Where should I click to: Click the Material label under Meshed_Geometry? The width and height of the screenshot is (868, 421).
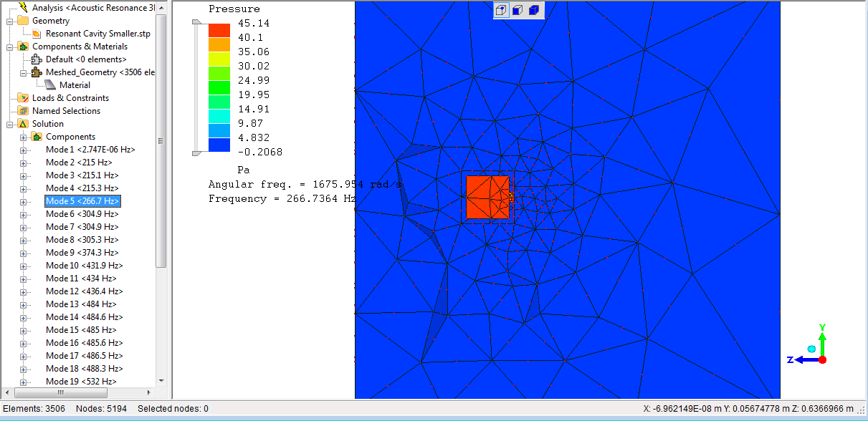(x=75, y=85)
